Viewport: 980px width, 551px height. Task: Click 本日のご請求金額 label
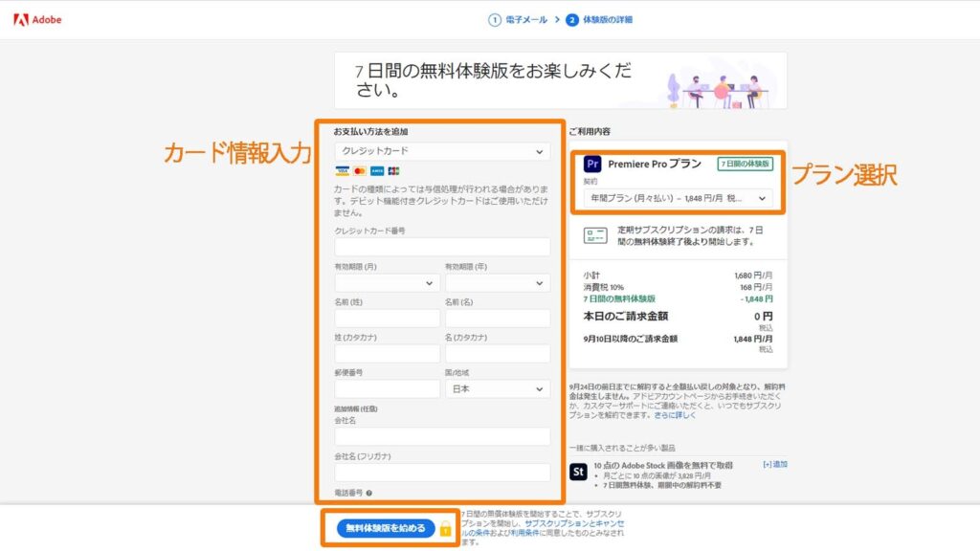(x=626, y=316)
